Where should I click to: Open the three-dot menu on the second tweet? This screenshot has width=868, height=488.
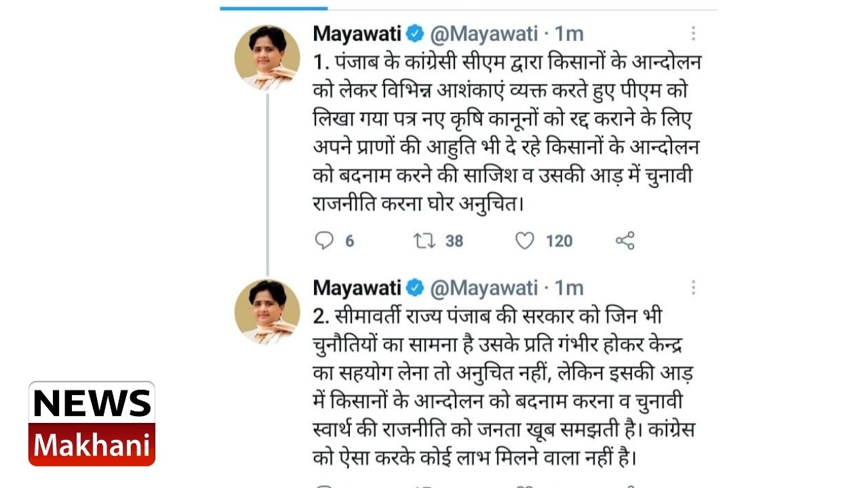coord(693,288)
